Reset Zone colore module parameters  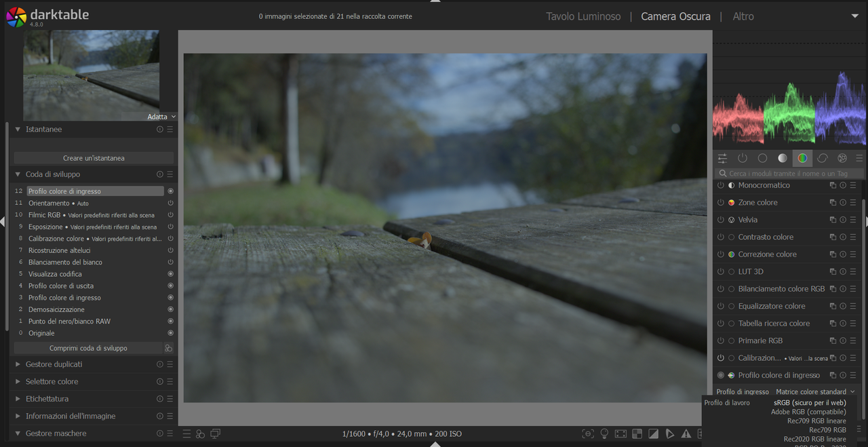(x=843, y=202)
